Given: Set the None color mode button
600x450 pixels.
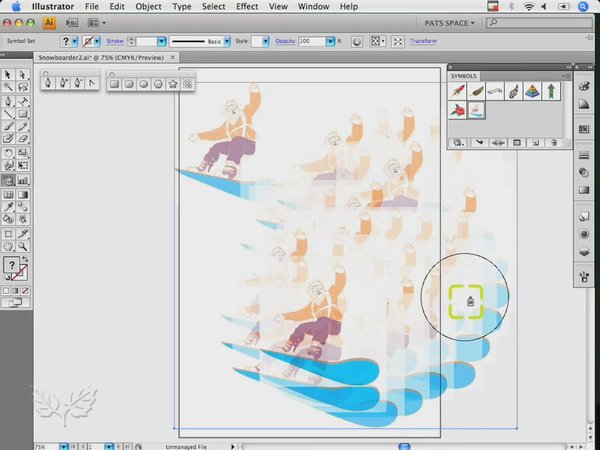Looking at the screenshot, I should [x=26, y=291].
